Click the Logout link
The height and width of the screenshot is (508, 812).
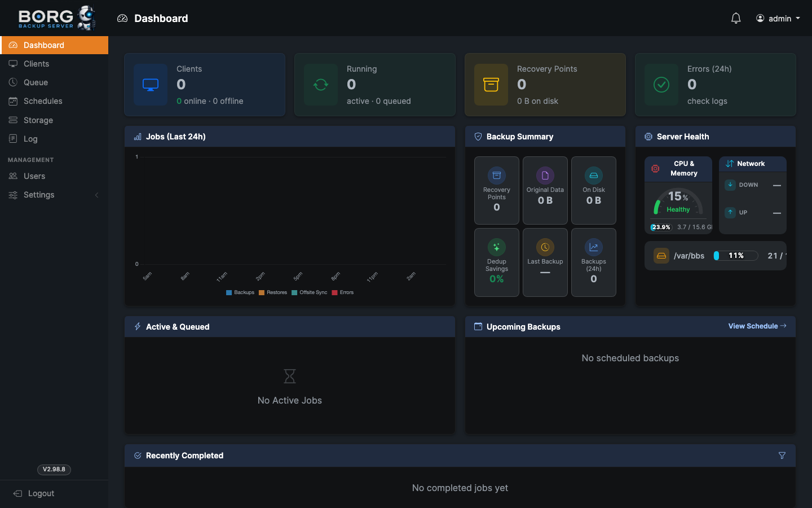point(34,493)
